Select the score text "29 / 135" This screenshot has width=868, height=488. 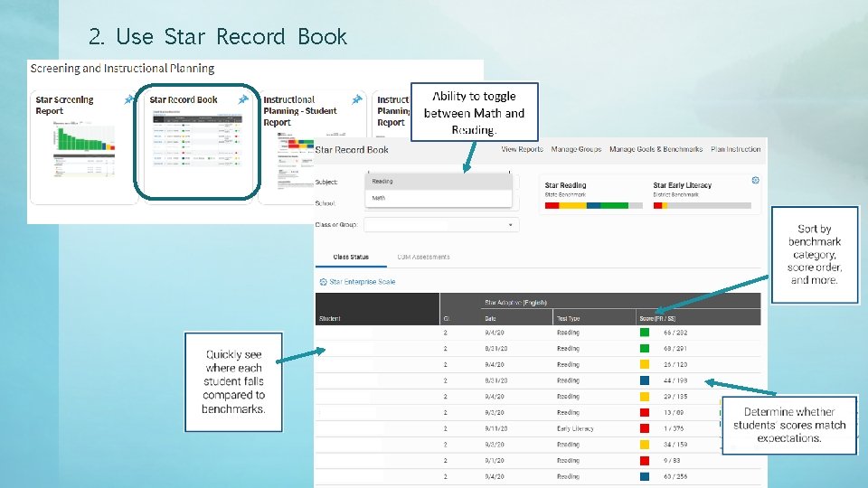(x=675, y=397)
